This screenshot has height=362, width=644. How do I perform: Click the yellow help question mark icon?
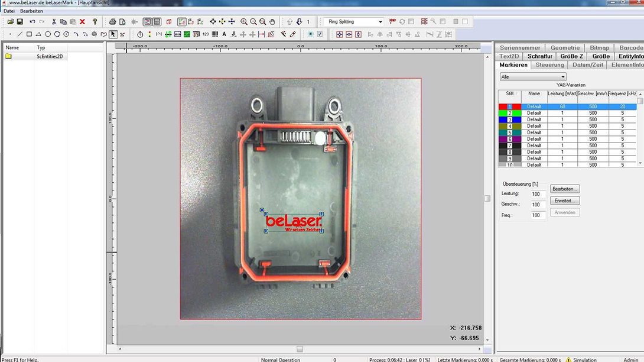95,22
